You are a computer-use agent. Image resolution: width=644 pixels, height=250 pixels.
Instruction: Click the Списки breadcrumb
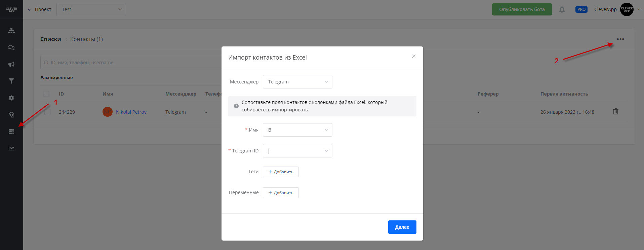pyautogui.click(x=51, y=39)
